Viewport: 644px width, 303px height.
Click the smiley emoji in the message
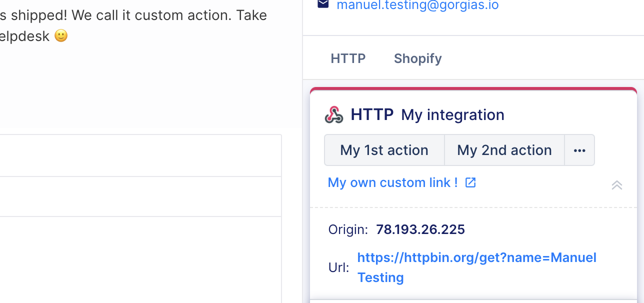61,36
